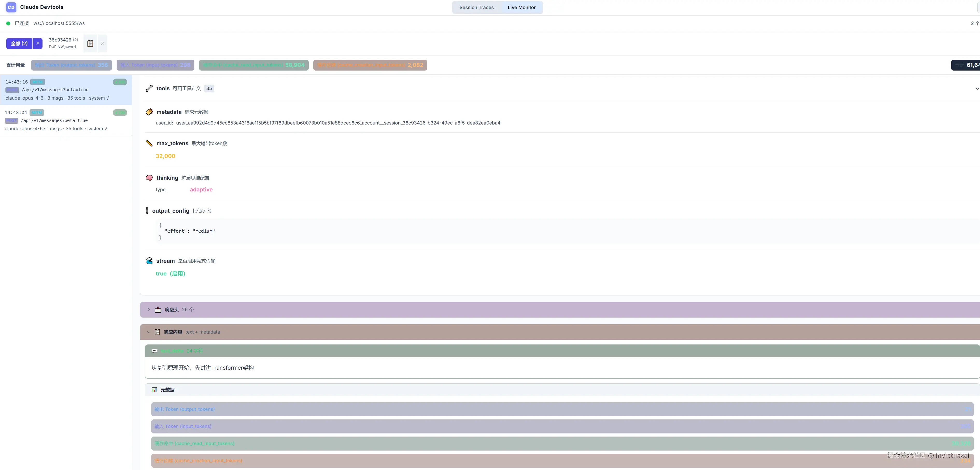Click the output_config paperclip icon
Image resolution: width=980 pixels, height=470 pixels.
tap(147, 211)
